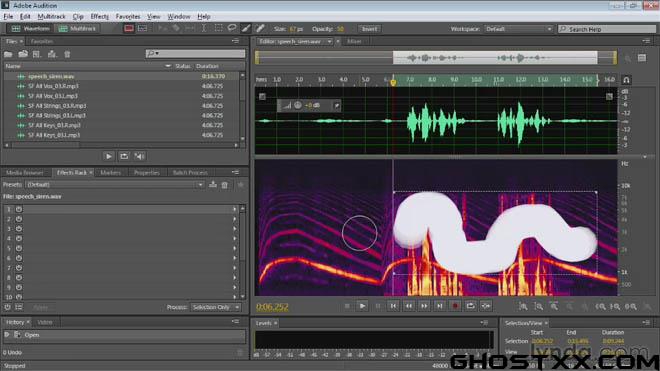This screenshot has width=660, height=371.
Task: Delete selected file with trash icon
Action: point(67,54)
